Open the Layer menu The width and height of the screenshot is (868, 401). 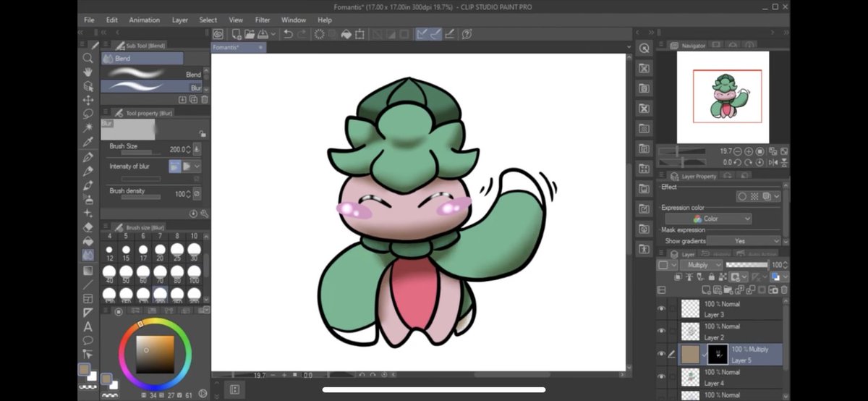(180, 20)
